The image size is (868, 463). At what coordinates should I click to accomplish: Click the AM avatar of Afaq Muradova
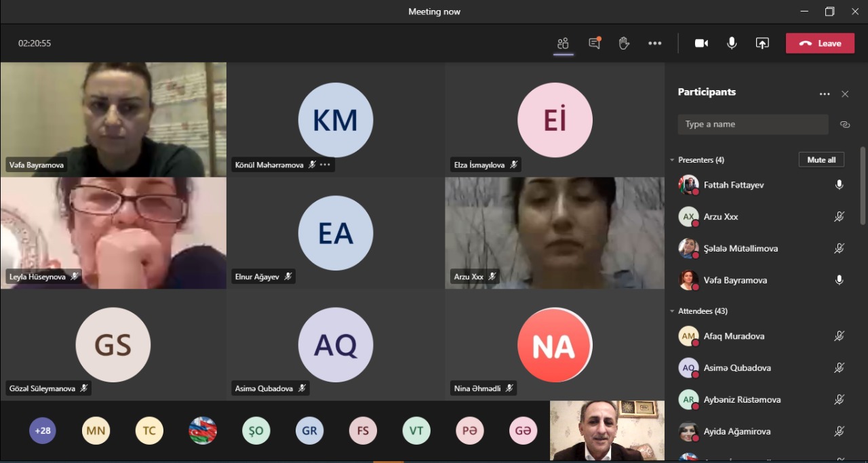coord(688,336)
